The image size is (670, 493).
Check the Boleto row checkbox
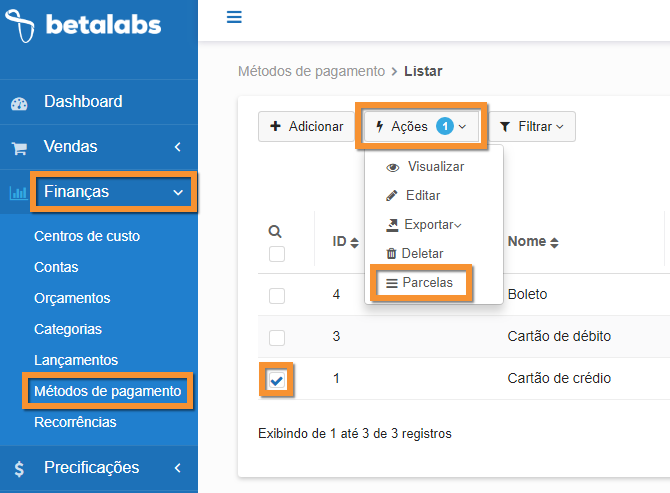(x=277, y=296)
